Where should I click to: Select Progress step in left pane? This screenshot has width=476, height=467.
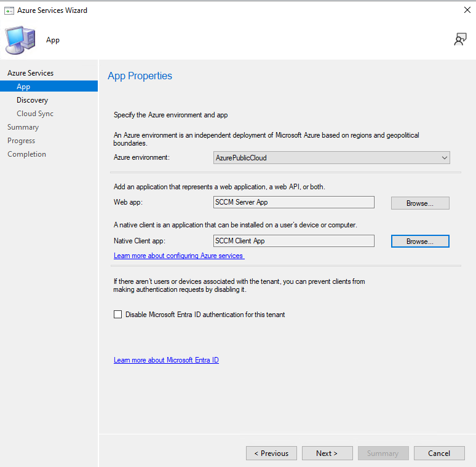(21, 141)
